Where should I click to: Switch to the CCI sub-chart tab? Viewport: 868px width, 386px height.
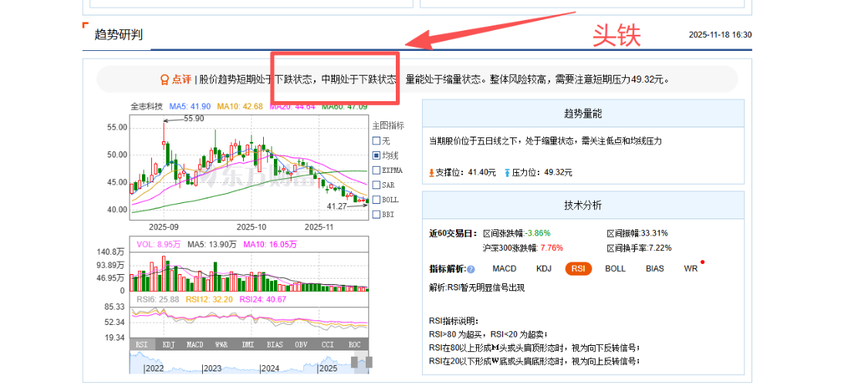point(328,344)
